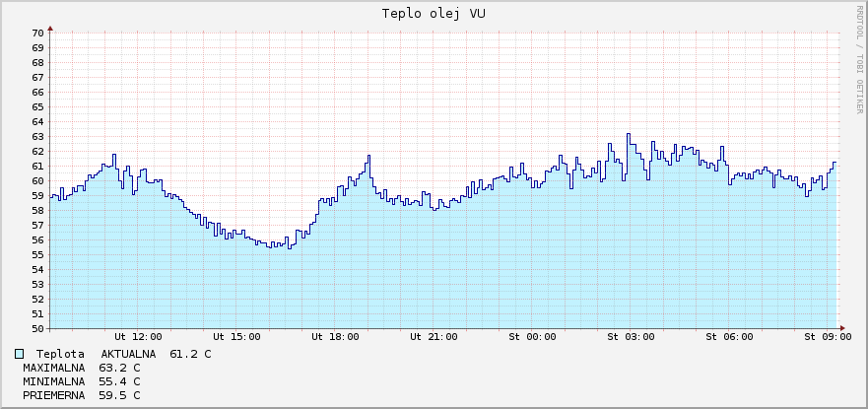The height and width of the screenshot is (409, 868).
Task: Click the Ut 18:00 time axis label
Action: [335, 337]
